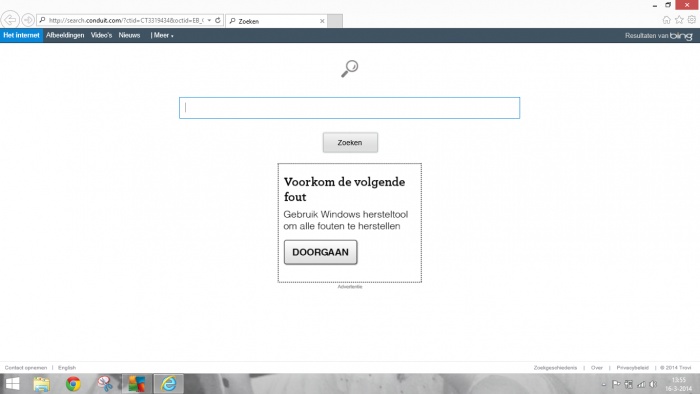This screenshot has width=700, height=394.
Task: Click the magnifying glass logo above search
Action: coord(350,68)
